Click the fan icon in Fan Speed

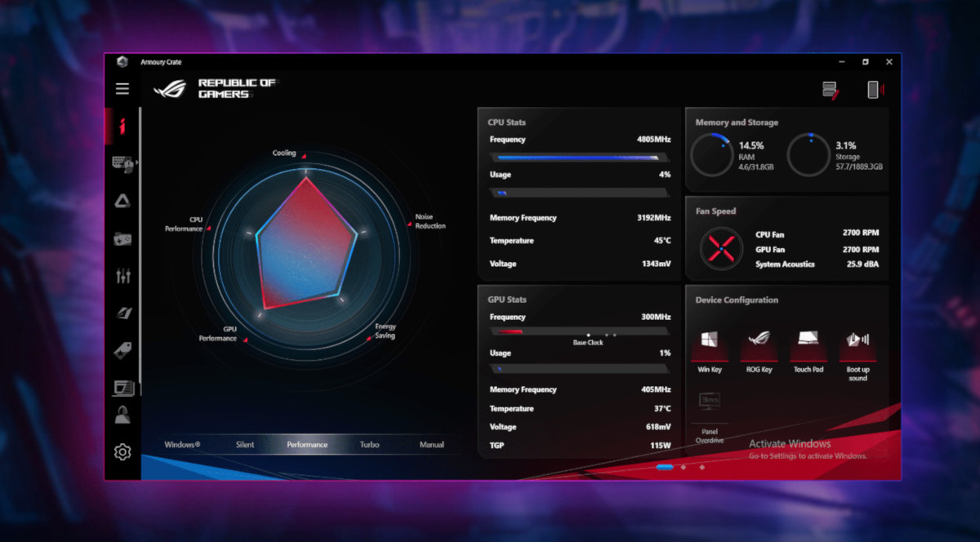tap(721, 248)
